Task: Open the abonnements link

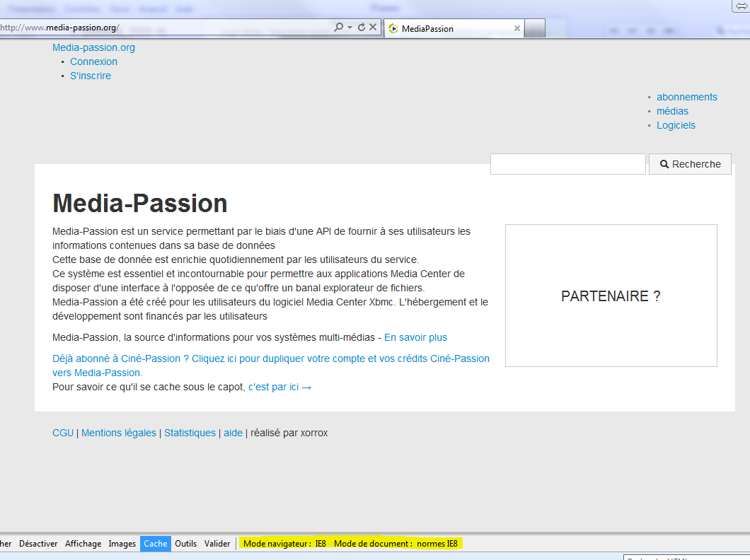Action: (687, 97)
